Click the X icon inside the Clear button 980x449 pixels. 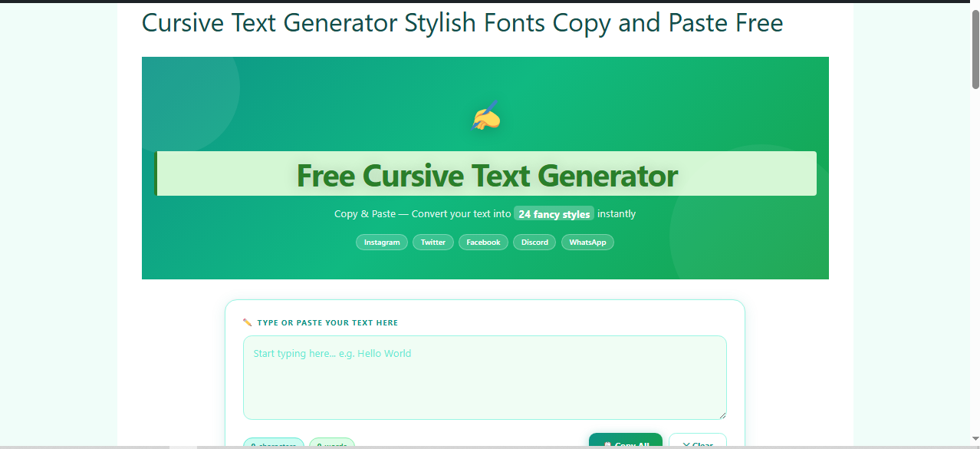tap(686, 445)
